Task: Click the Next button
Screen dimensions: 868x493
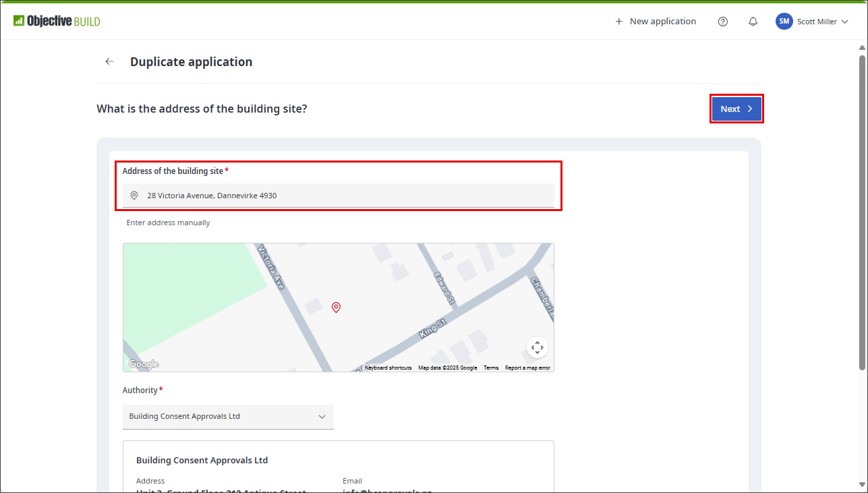Action: pyautogui.click(x=736, y=108)
